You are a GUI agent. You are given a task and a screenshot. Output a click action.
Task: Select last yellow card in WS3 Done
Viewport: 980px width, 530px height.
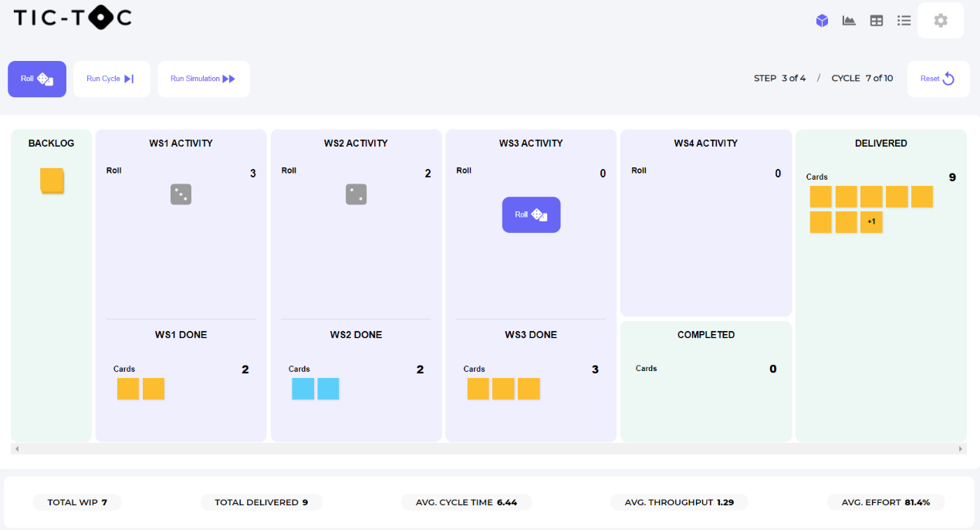[x=529, y=389]
